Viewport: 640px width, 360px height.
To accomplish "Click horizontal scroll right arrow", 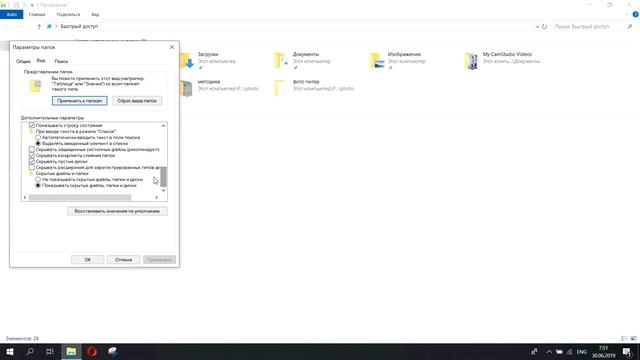I will click(x=156, y=198).
